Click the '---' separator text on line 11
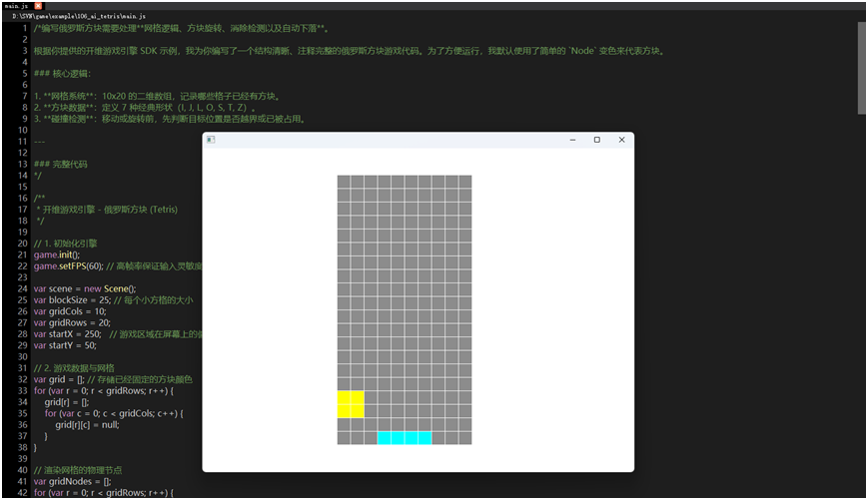The height and width of the screenshot is (500, 868). 39,142
